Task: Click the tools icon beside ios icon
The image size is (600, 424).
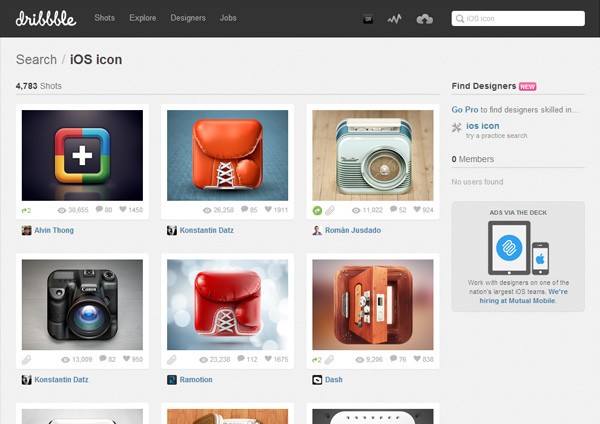Action: click(x=457, y=127)
